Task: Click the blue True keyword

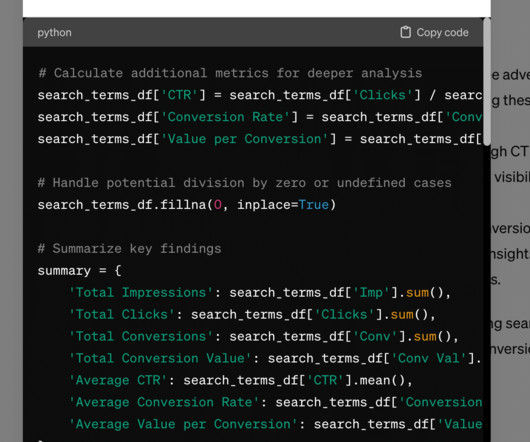Action: coord(314,205)
